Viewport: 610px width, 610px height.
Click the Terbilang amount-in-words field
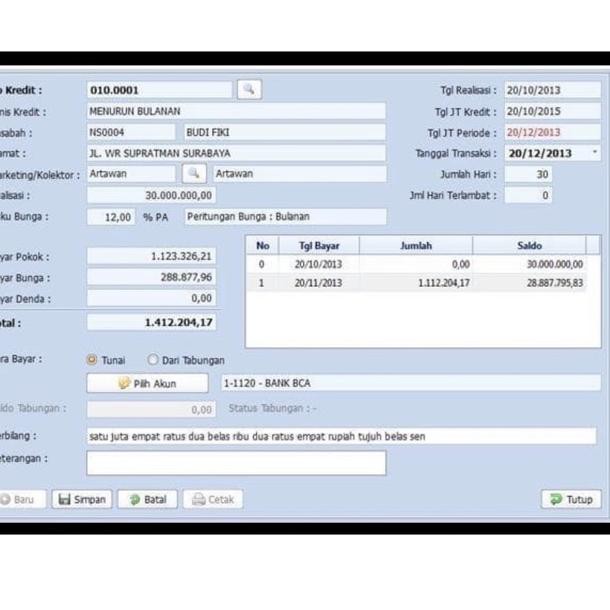pos(342,436)
